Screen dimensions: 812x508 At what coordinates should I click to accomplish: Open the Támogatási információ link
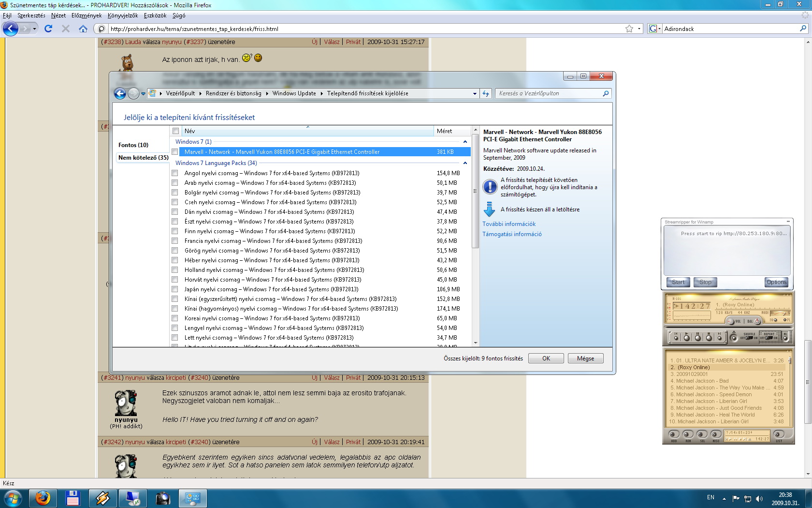coord(512,234)
